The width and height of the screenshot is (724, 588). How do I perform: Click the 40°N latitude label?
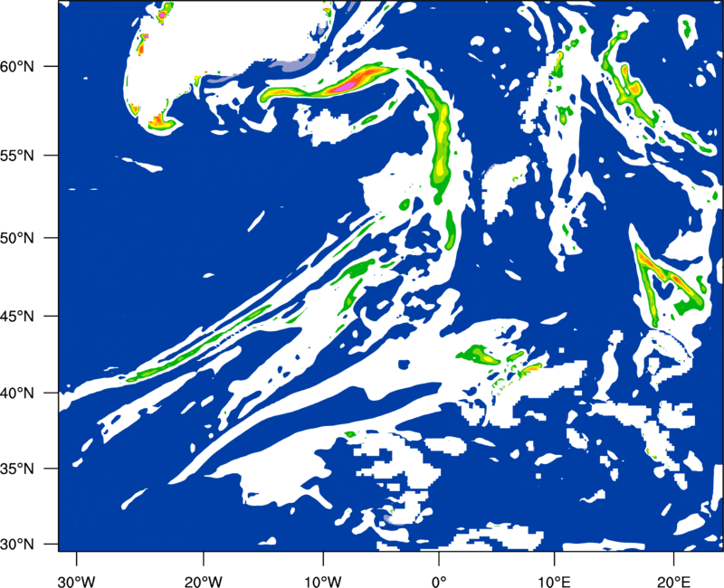coord(17,394)
